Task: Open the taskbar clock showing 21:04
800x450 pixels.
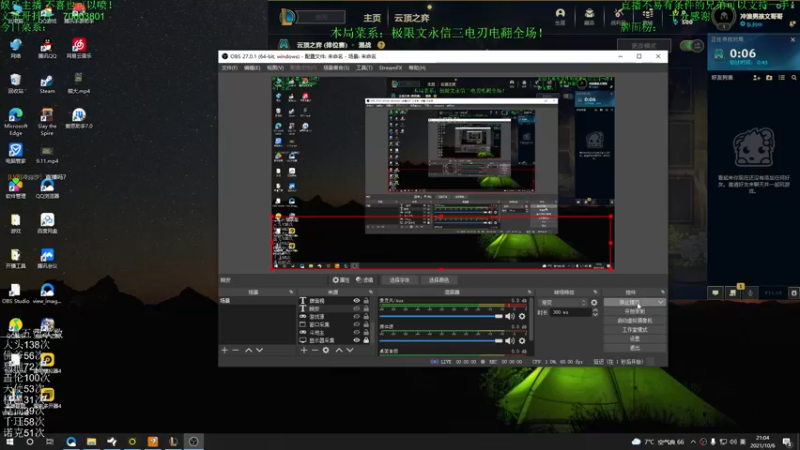Action: tap(763, 442)
